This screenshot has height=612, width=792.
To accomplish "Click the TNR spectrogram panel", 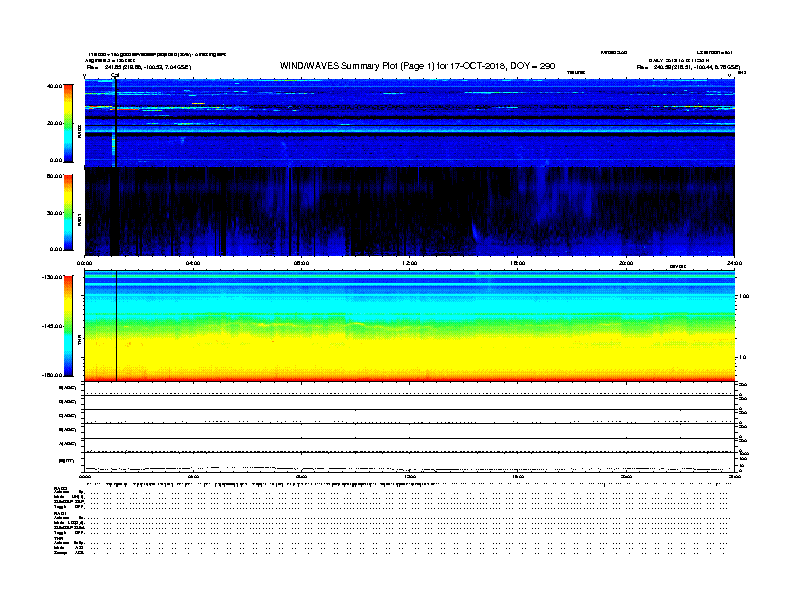I will pyautogui.click(x=410, y=326).
